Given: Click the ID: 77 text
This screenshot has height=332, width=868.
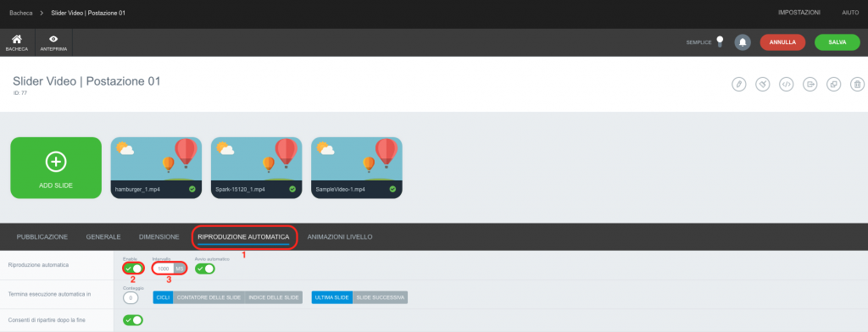Looking at the screenshot, I should (x=20, y=93).
